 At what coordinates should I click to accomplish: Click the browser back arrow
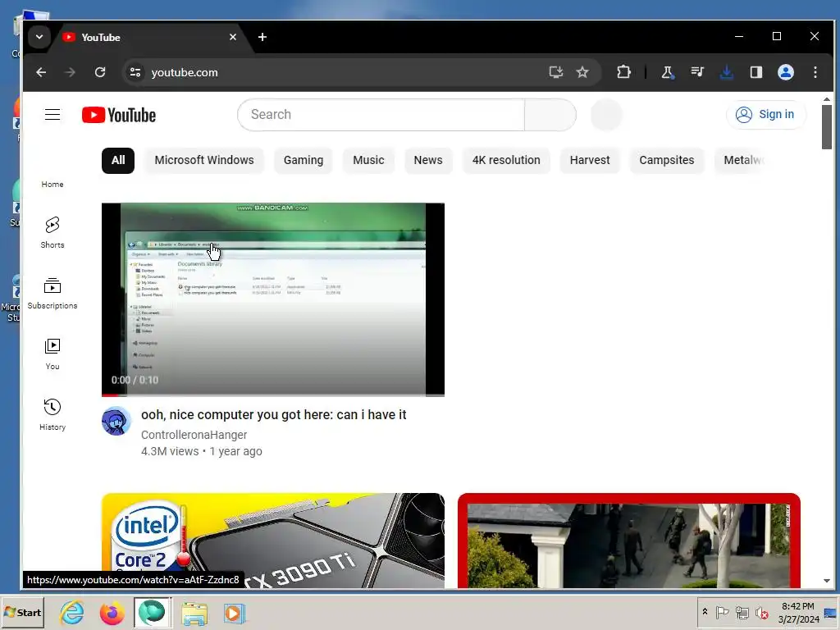(41, 72)
